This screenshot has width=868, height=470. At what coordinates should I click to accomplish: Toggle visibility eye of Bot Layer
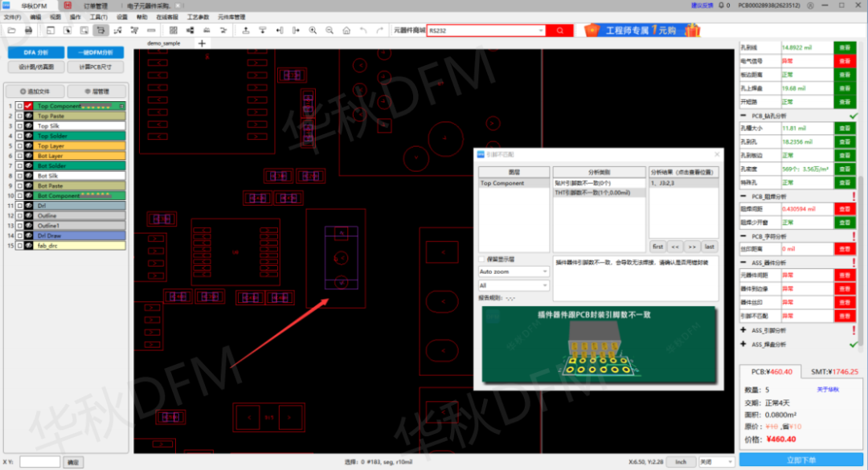point(28,156)
